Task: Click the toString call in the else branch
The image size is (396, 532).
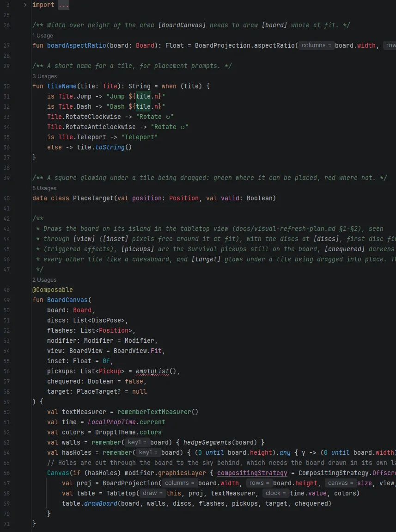Action: pyautogui.click(x=110, y=147)
